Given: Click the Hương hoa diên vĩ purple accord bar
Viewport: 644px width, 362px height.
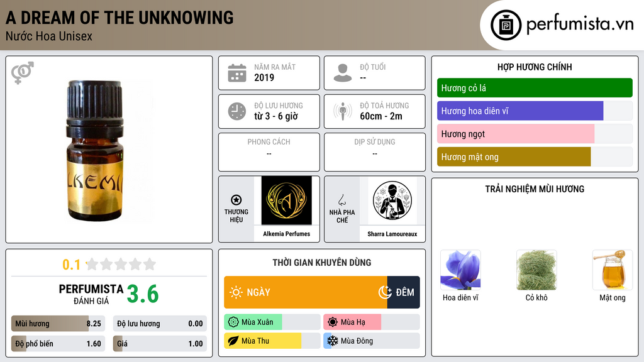Looking at the screenshot, I should point(535,111).
